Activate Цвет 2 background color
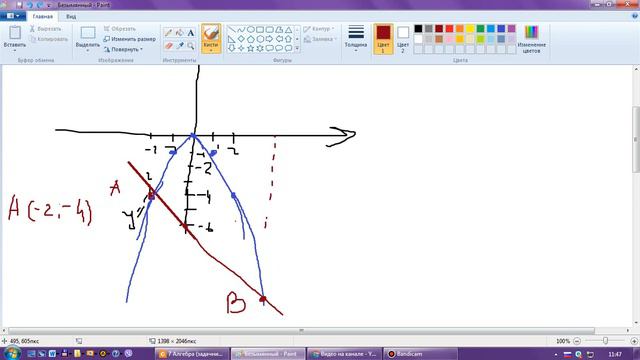 pos(403,39)
